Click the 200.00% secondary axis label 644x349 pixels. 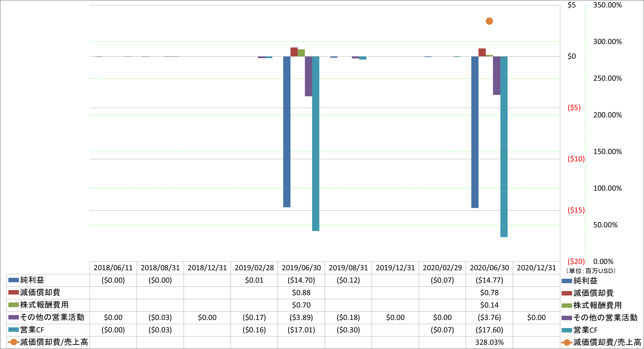pyautogui.click(x=607, y=115)
